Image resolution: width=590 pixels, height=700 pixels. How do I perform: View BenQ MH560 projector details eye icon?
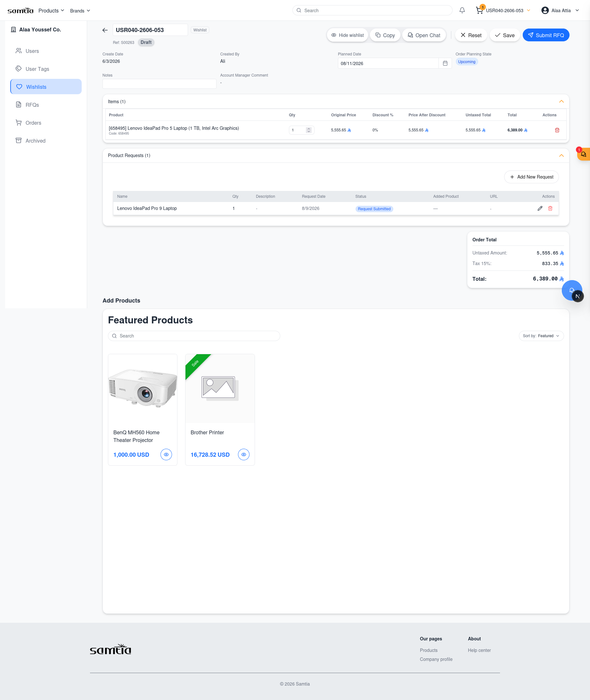click(166, 454)
